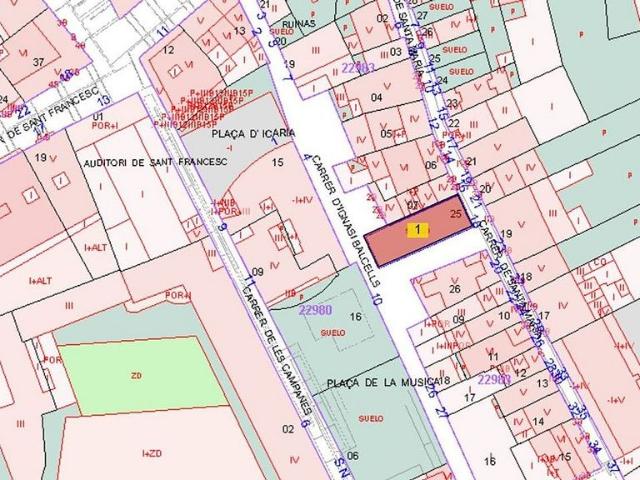Click the PLAÇA D' ICARIA label
This screenshot has height=480, width=640.
click(x=253, y=133)
